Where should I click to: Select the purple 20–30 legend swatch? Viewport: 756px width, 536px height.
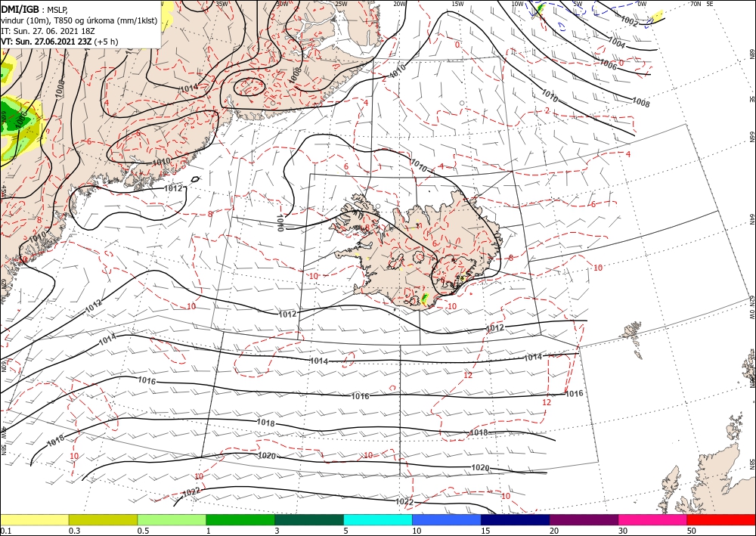tap(584, 519)
